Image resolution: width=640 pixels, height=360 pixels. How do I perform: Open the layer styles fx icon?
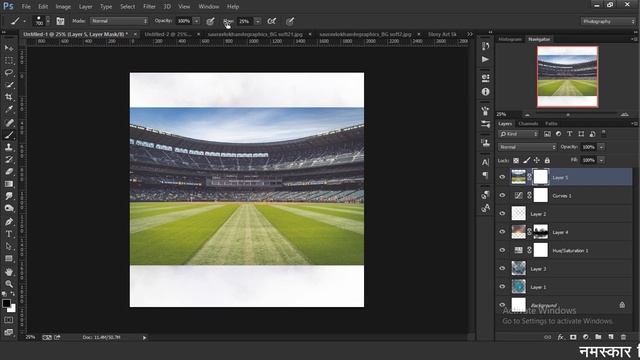click(560, 337)
